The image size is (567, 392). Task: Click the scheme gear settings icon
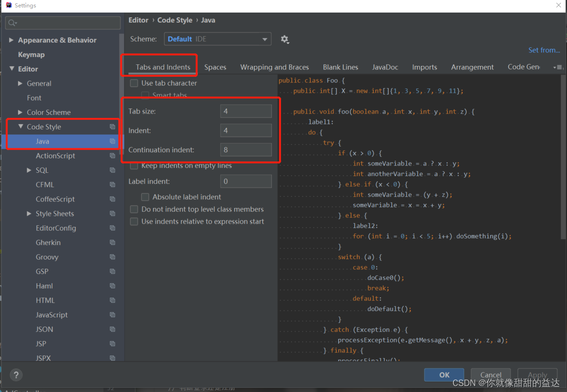[x=284, y=39]
